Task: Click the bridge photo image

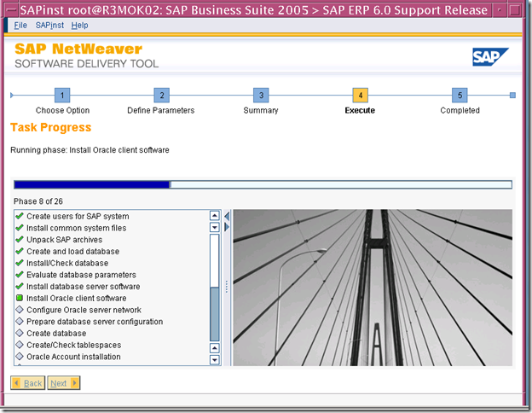Action: coord(373,288)
